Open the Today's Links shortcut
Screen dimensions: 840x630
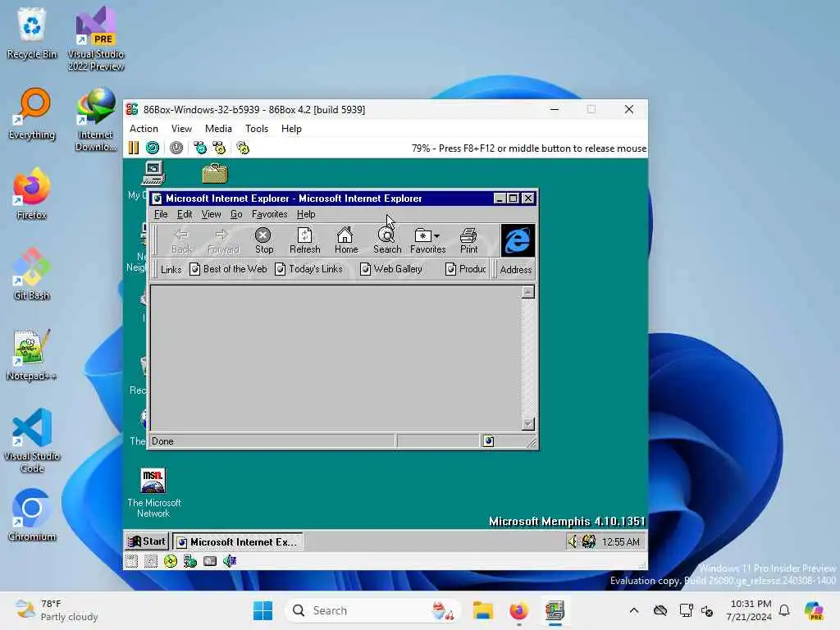(x=308, y=269)
